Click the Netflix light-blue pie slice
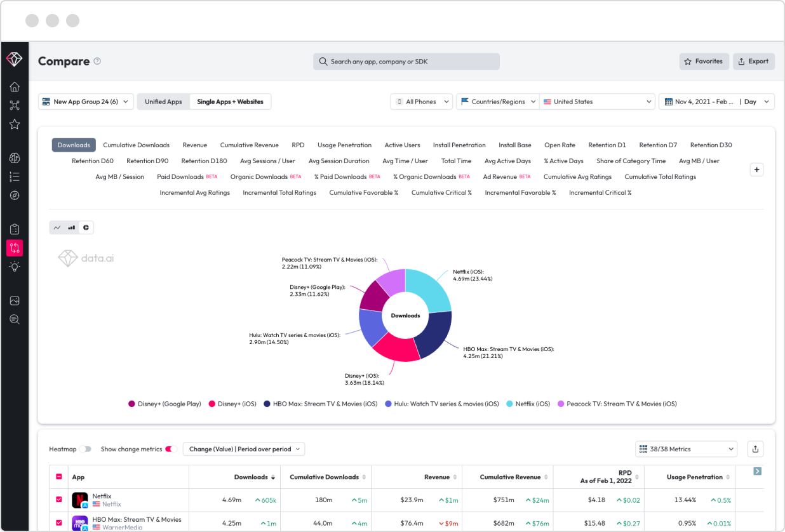This screenshot has width=785, height=532. 430,289
